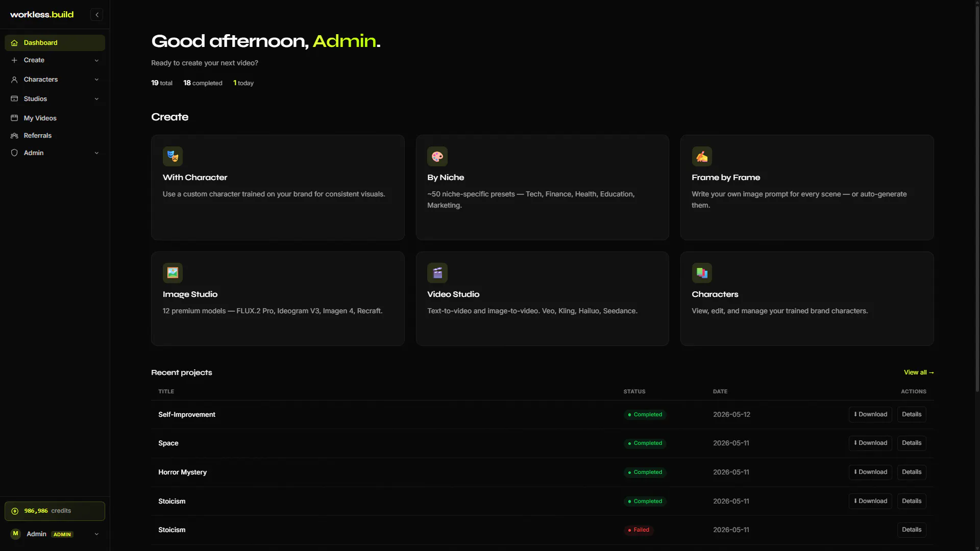Click the 986,986 credits box
980x551 pixels.
coord(55,511)
